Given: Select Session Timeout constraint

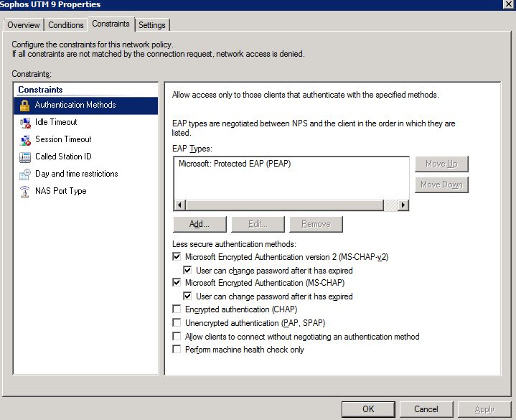Looking at the screenshot, I should pos(86,139).
